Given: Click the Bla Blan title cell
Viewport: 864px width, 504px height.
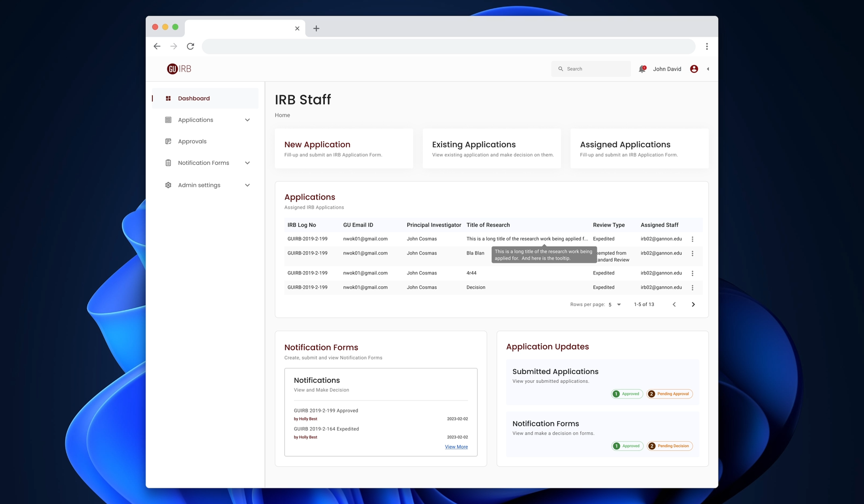Looking at the screenshot, I should 475,253.
